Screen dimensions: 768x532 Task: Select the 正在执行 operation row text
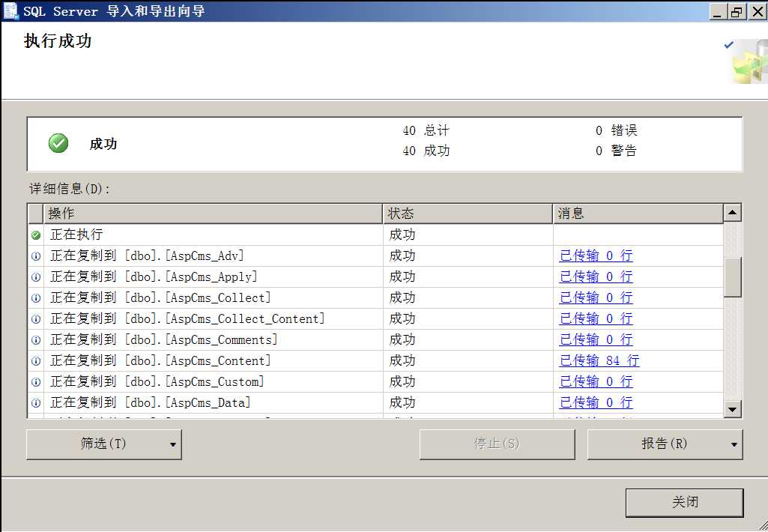[76, 235]
